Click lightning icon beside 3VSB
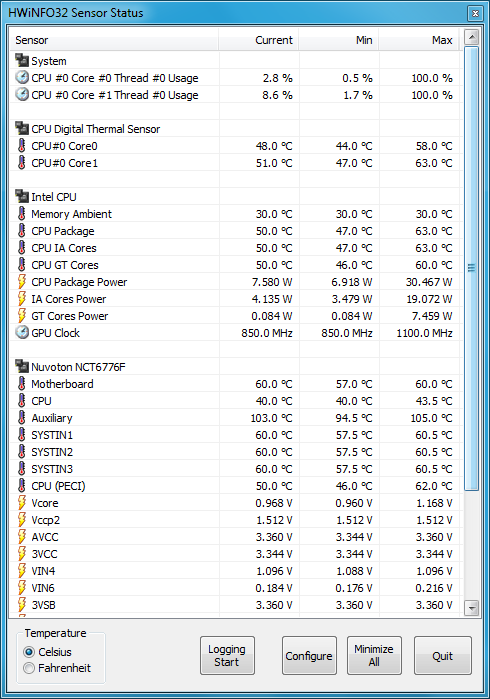The height and width of the screenshot is (699, 490). point(21,604)
